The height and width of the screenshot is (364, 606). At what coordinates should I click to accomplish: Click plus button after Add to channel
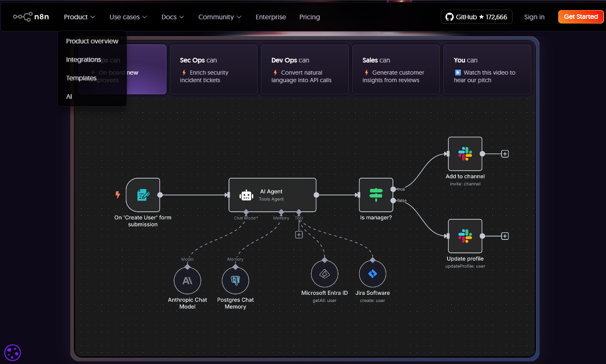(x=505, y=154)
